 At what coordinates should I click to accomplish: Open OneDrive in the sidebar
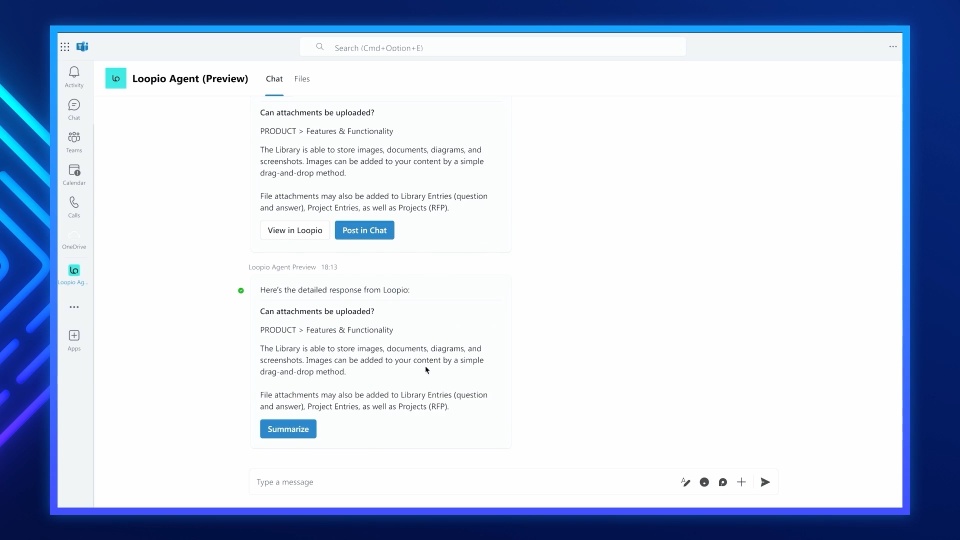coord(74,239)
